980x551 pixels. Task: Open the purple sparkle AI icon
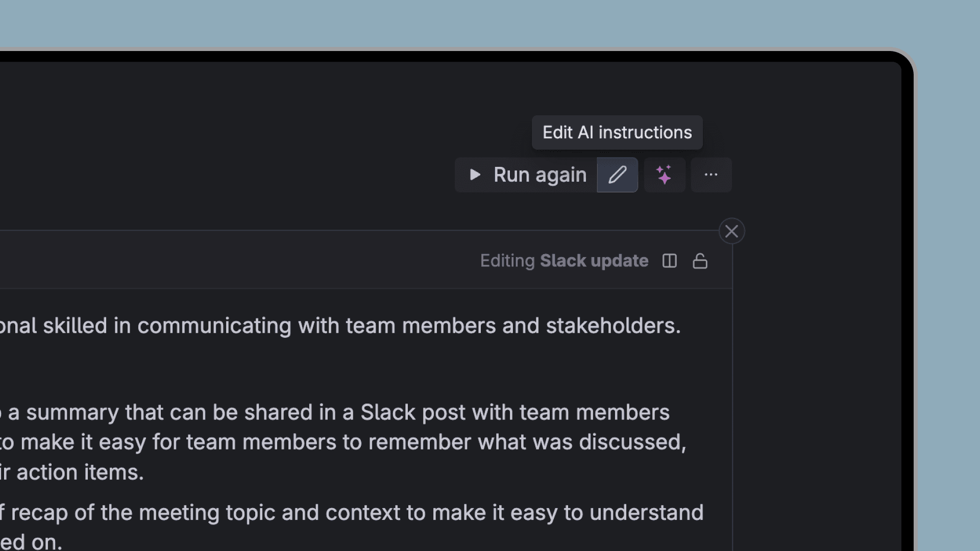coord(664,175)
